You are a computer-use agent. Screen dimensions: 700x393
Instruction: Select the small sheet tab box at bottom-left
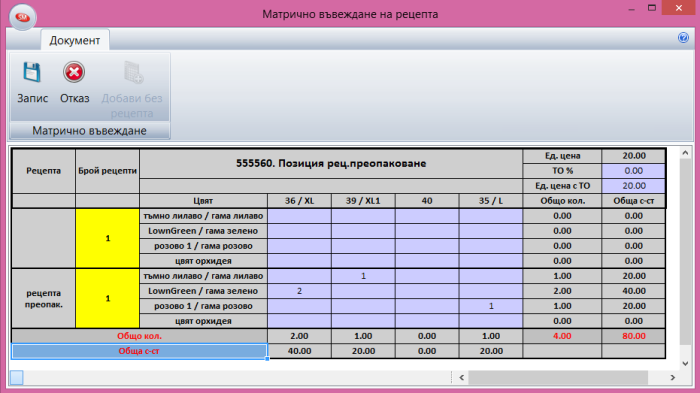coord(17,378)
